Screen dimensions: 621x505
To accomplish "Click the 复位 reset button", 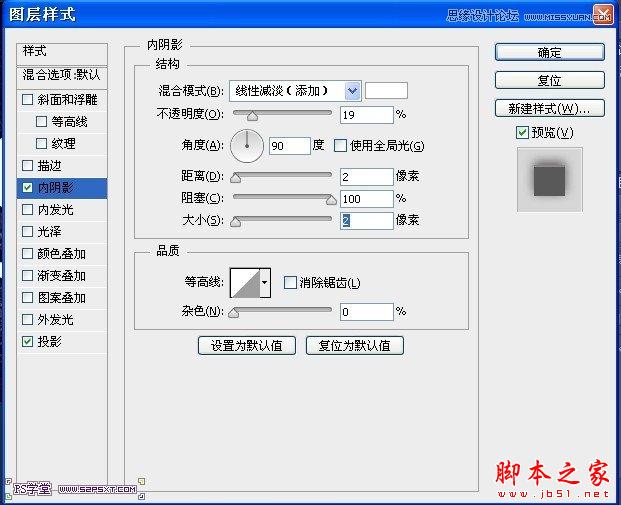I will (550, 80).
